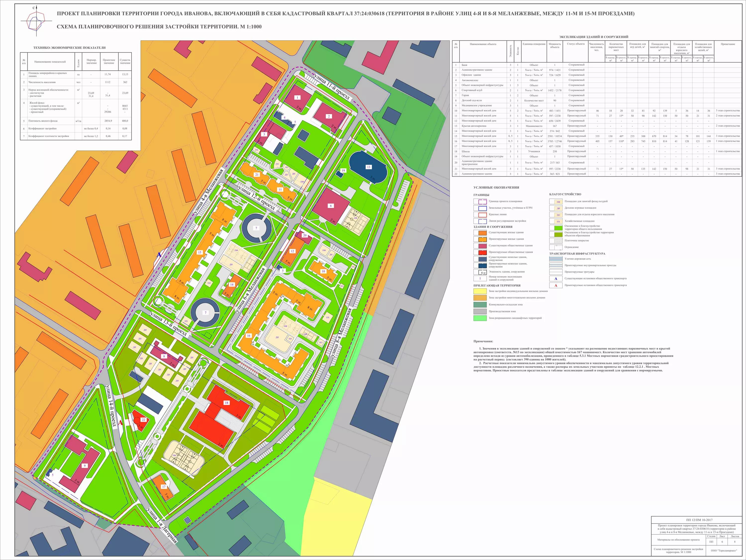
Task: Click covered parking building number 13
Action: 368,167
